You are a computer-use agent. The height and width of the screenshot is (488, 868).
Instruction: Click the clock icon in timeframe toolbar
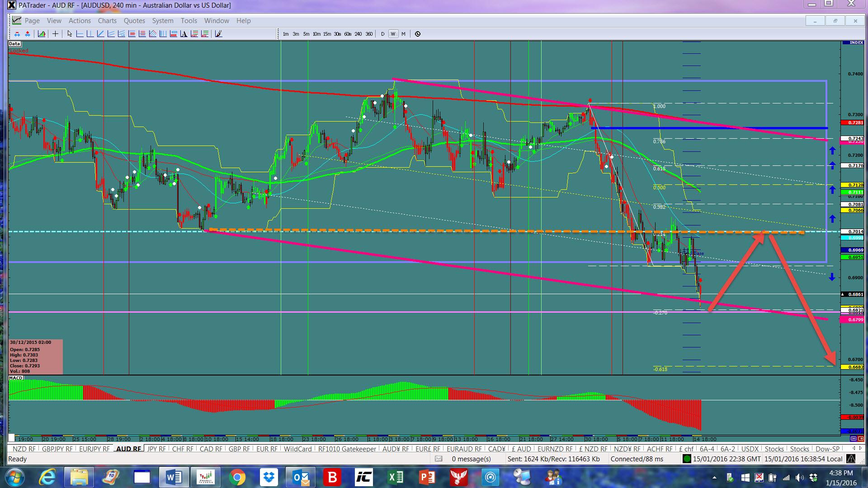[418, 34]
